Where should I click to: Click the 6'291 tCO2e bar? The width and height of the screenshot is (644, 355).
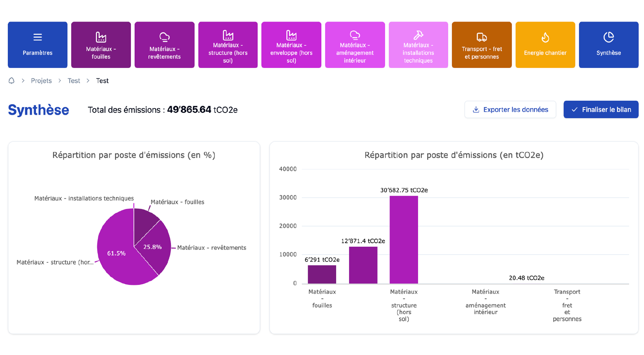click(322, 274)
